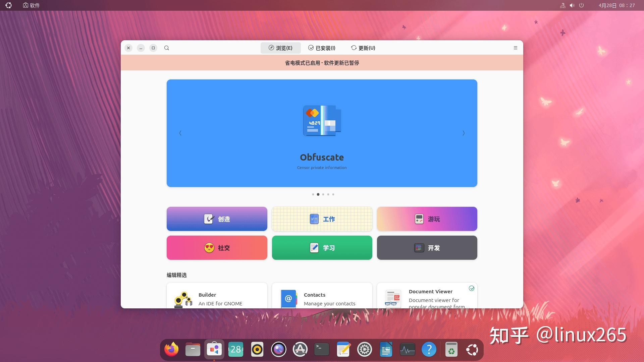The image size is (644, 362).
Task: Open the Terminal from the dock
Action: tap(321, 349)
